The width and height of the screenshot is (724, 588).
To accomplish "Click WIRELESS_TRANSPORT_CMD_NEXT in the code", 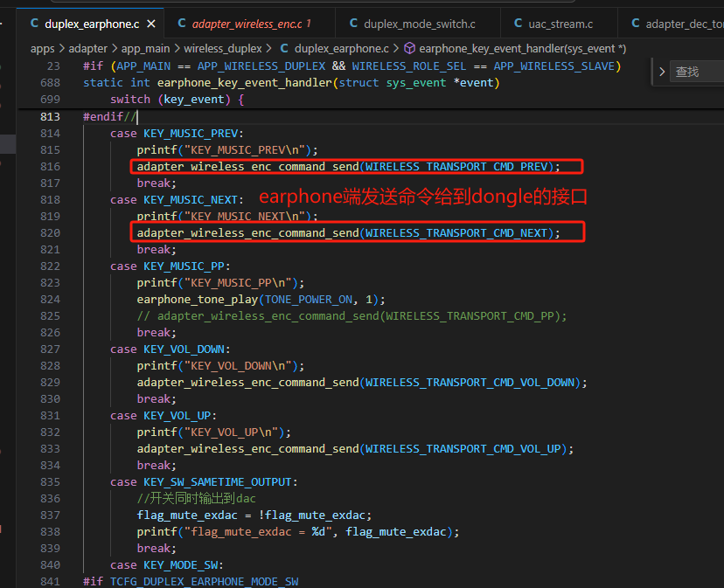I will 456,232.
